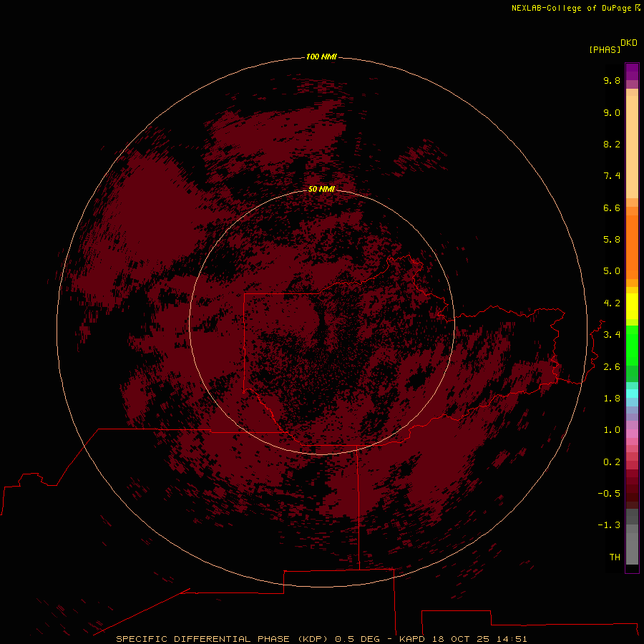Viewport: 644px width, 644px height.
Task: Click the bright green segment of the color bar
Action: pos(632,345)
